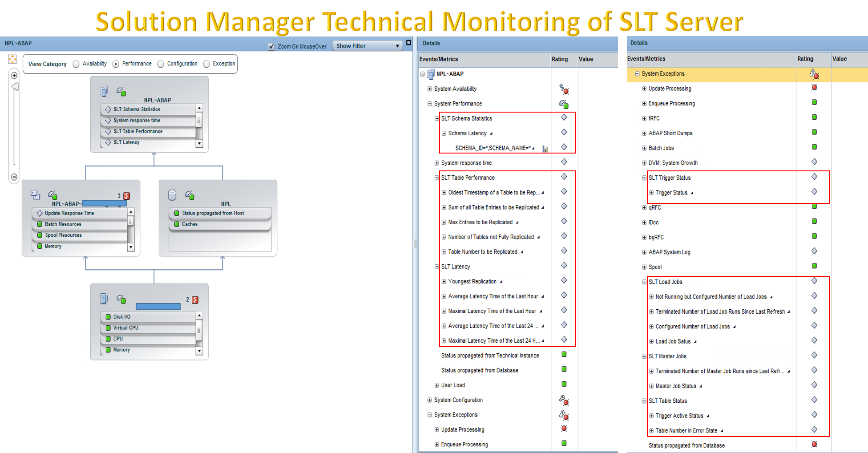The image size is (868, 453).
Task: Select the Availability radio button
Action: tap(76, 64)
